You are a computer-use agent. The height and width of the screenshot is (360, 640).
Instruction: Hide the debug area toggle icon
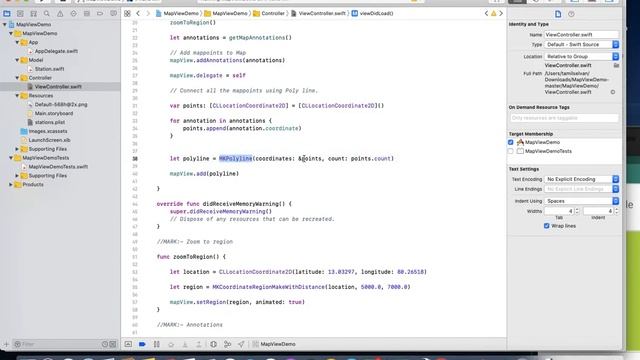(x=128, y=344)
